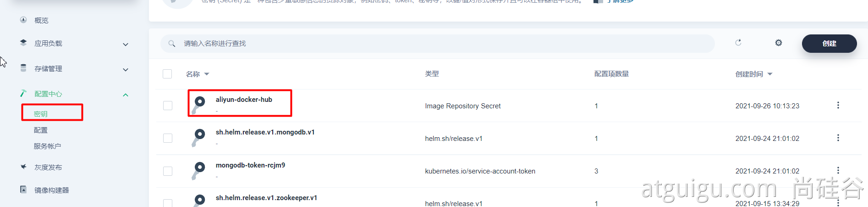
Task: Click the 概览 overview icon in sidebar
Action: (23, 20)
